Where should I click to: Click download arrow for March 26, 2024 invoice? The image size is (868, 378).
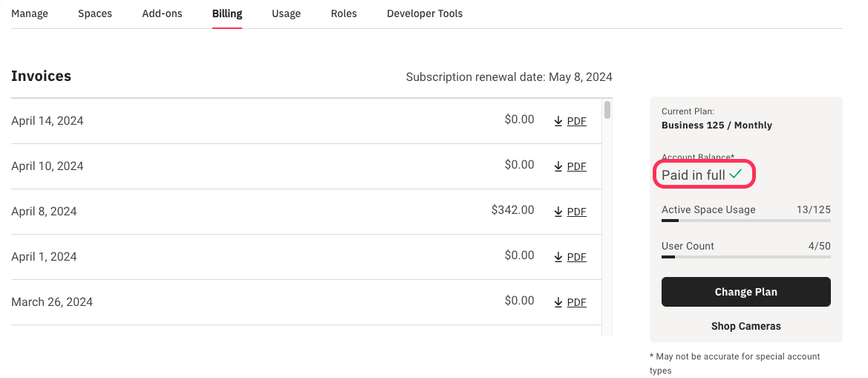click(x=558, y=302)
